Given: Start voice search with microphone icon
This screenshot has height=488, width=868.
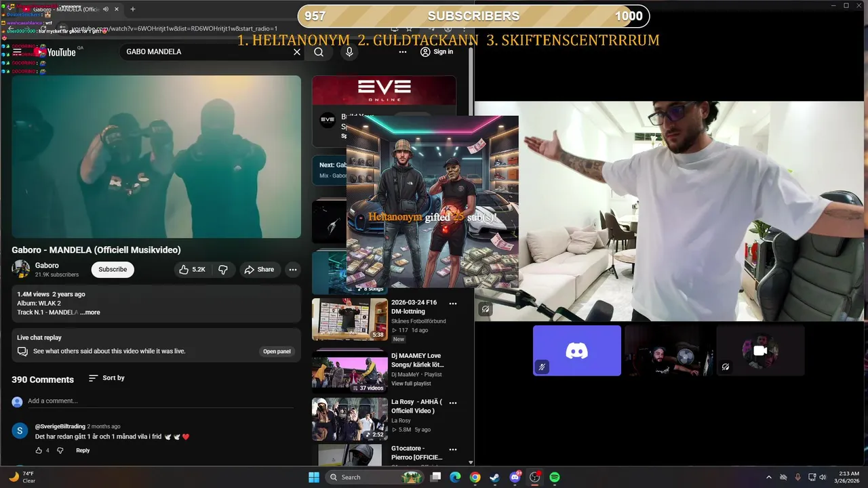Looking at the screenshot, I should point(349,52).
